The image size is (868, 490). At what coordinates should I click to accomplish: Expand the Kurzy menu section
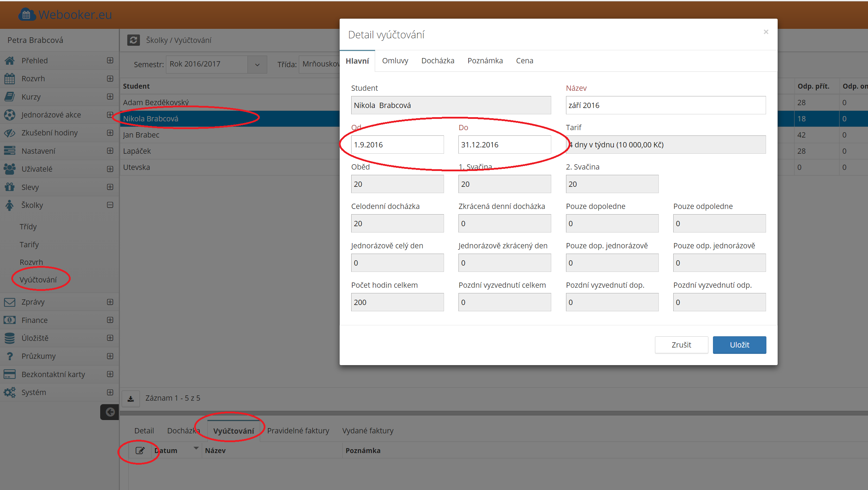(x=110, y=97)
